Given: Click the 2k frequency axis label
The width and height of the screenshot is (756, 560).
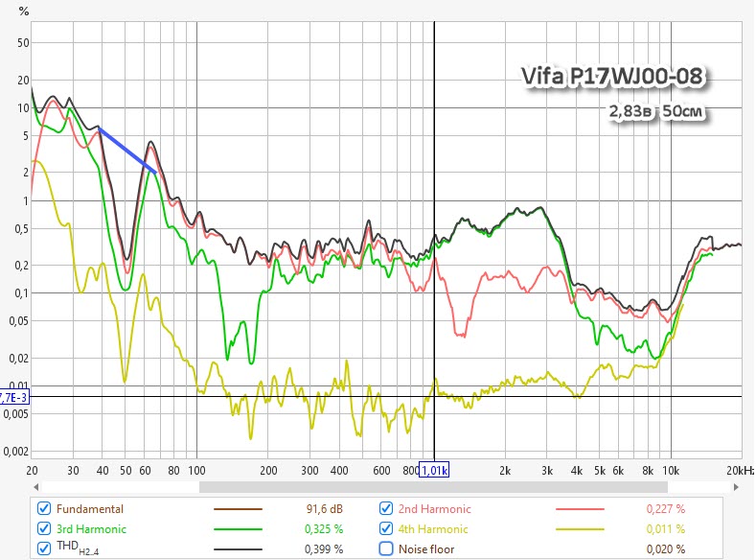Looking at the screenshot, I should [505, 470].
